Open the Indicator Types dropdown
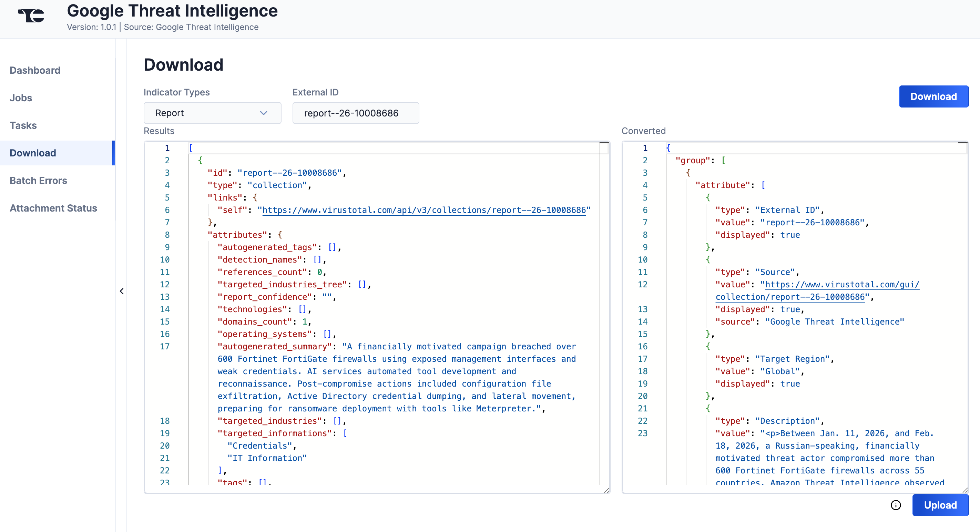Viewport: 980px width, 532px height. coord(212,113)
